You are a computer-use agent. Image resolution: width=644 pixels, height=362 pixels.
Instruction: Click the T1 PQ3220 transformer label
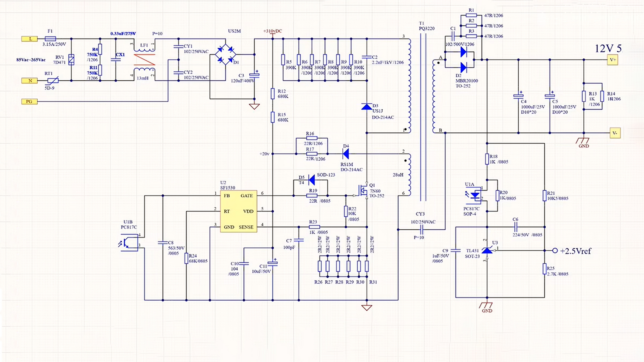[427, 26]
